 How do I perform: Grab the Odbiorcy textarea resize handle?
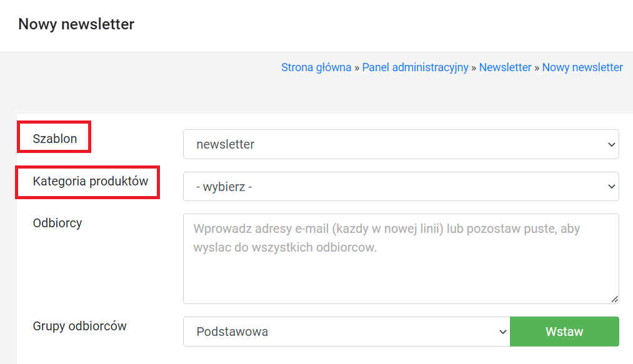pyautogui.click(x=615, y=300)
